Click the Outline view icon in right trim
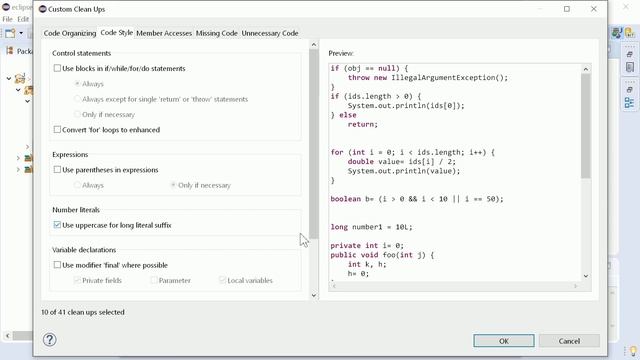This screenshot has height=360, width=640. click(629, 102)
